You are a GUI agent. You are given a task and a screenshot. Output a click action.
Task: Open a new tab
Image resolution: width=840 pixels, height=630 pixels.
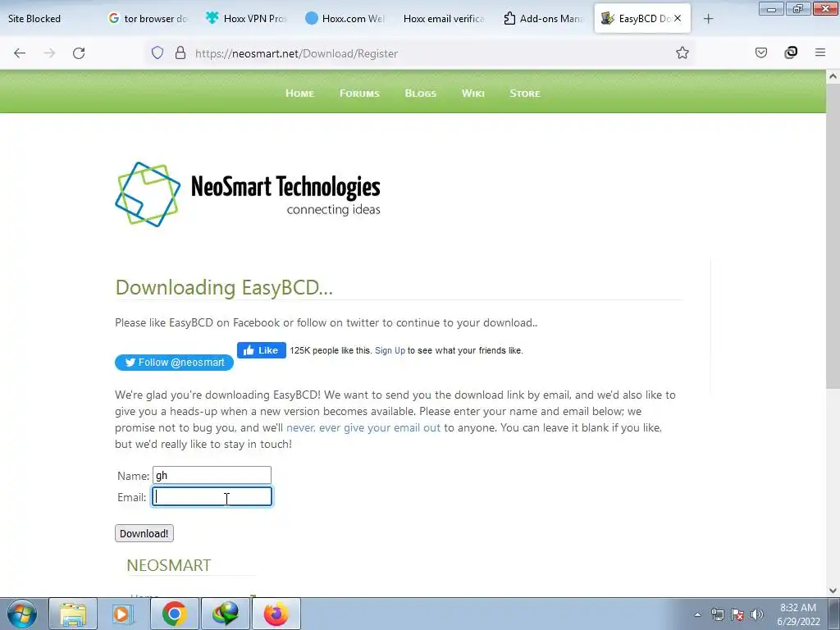[x=708, y=19]
